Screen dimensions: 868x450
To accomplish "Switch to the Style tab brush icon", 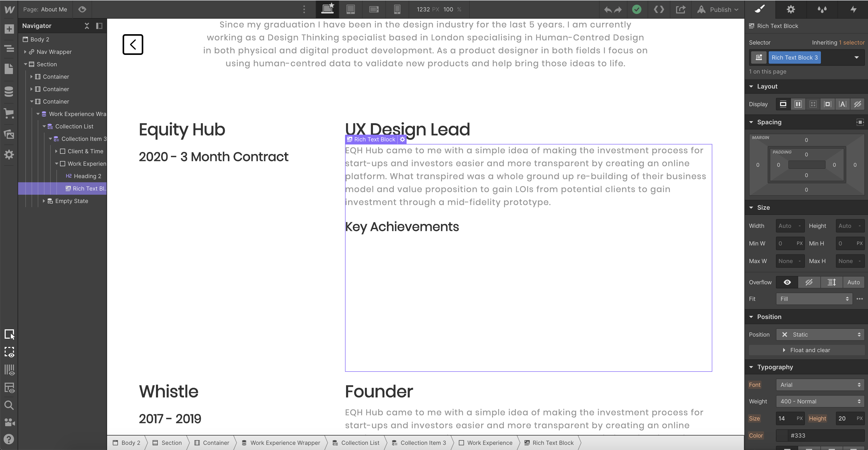I will 760,9.
